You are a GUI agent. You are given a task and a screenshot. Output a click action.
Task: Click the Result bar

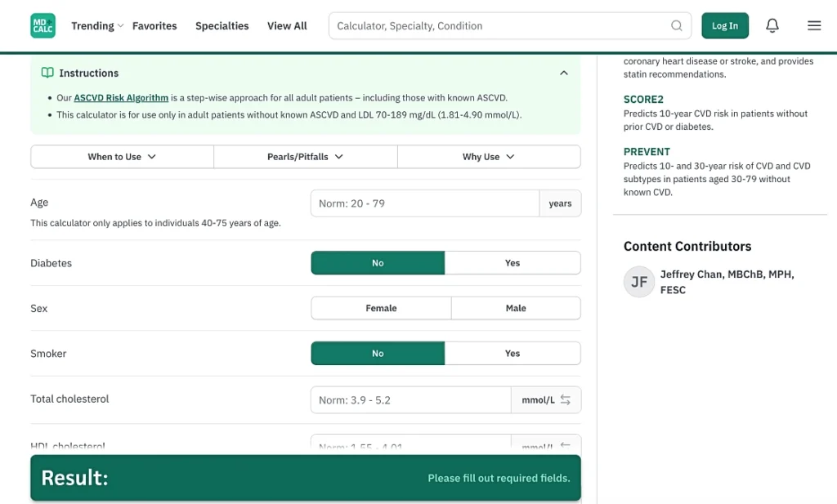(x=306, y=478)
